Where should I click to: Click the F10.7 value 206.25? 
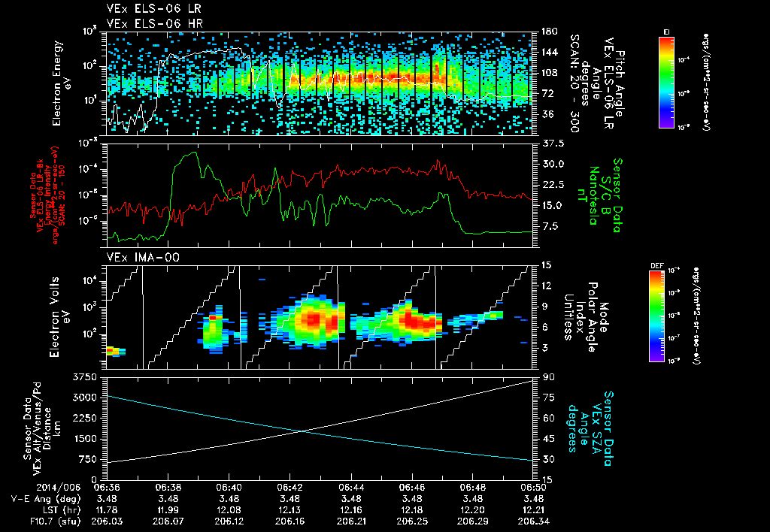coord(411,521)
